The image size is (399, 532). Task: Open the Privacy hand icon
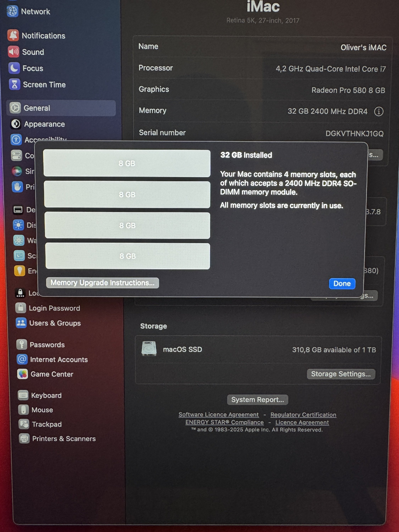(x=18, y=187)
